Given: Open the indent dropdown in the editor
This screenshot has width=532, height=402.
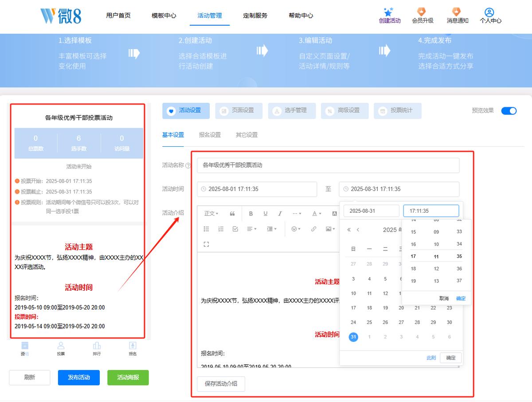Looking at the screenshot, I should (x=271, y=229).
